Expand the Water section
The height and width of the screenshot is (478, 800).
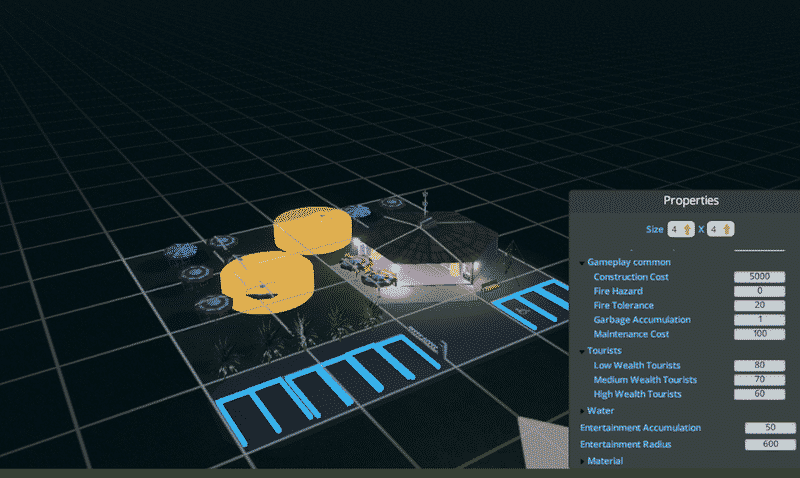coord(582,410)
